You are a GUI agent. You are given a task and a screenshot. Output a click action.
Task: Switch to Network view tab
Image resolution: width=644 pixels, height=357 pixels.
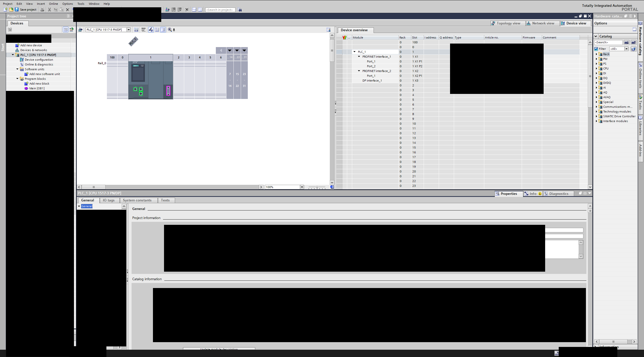(x=543, y=23)
